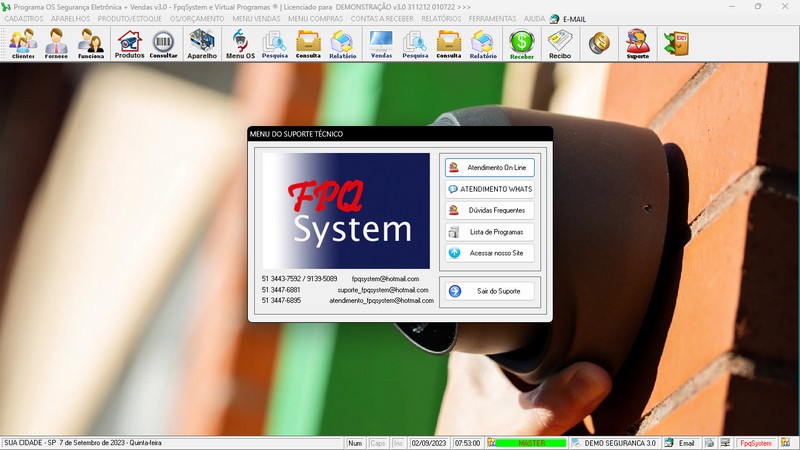Open the Receber money icon
This screenshot has height=450, width=800.
point(522,44)
